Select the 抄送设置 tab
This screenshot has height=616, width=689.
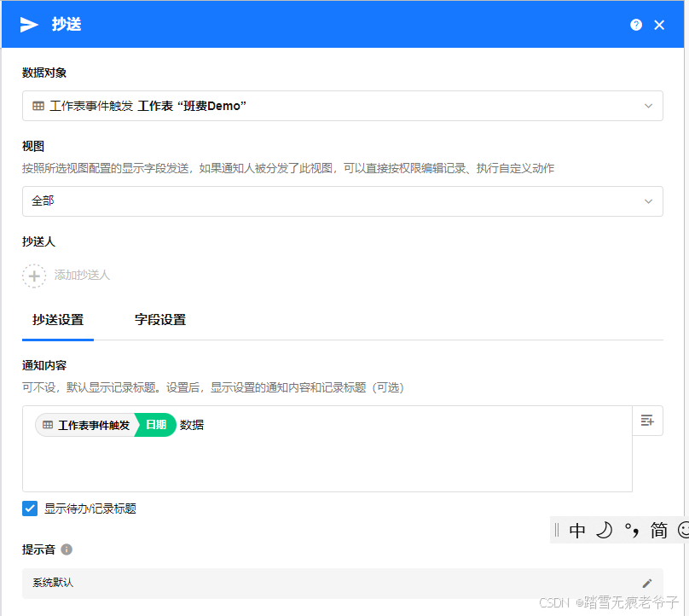[58, 320]
